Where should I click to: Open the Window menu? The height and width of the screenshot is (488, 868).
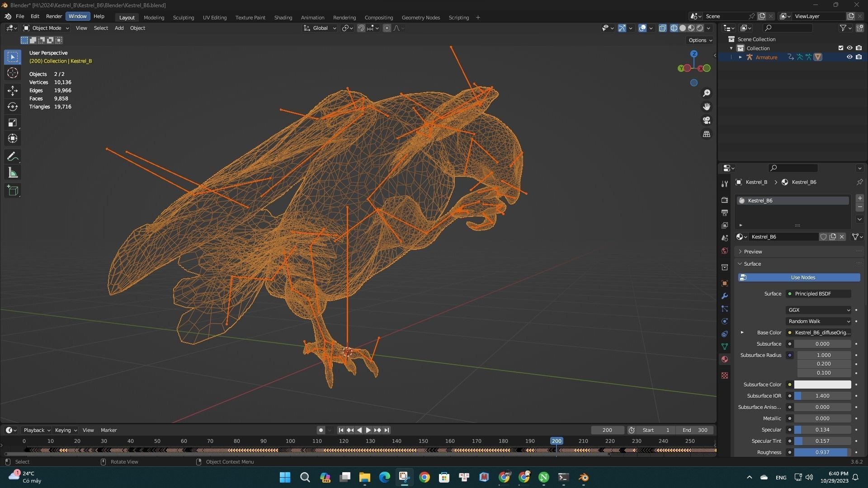77,16
